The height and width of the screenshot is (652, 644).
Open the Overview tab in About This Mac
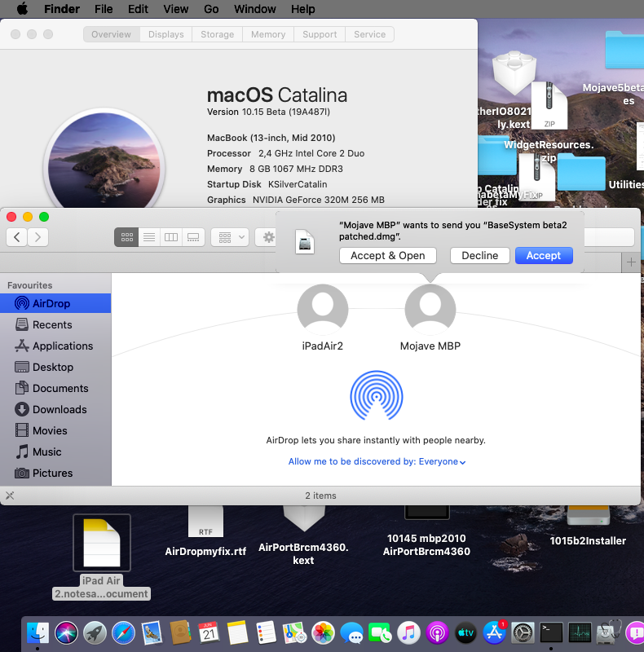111,34
